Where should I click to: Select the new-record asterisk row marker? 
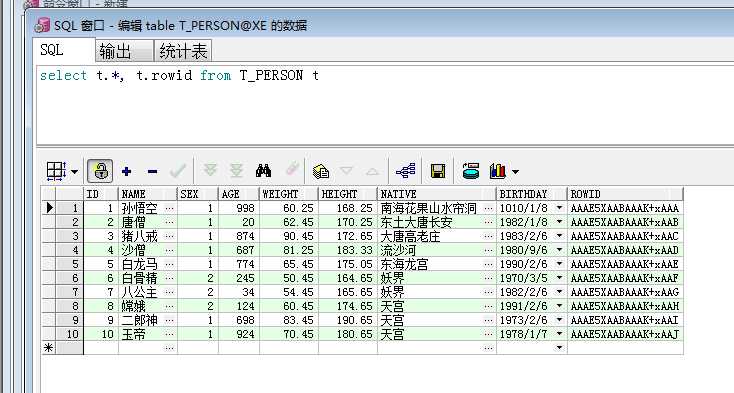tap(48, 348)
